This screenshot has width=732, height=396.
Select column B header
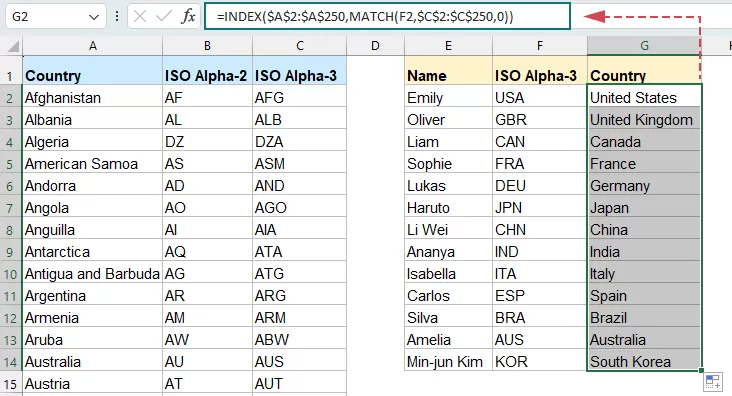207,46
